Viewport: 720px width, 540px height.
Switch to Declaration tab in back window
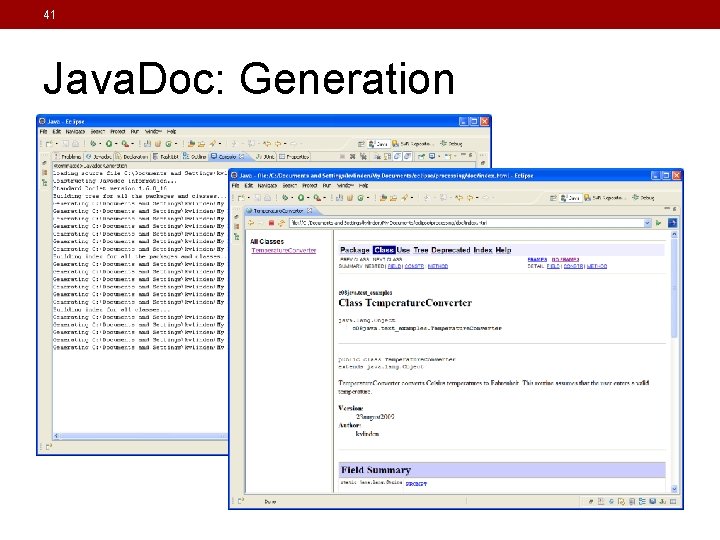(x=132, y=157)
